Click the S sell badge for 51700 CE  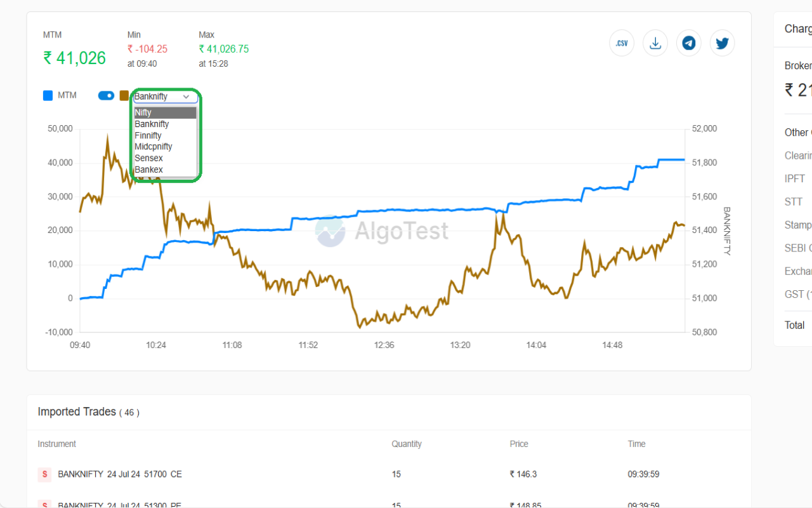(x=44, y=474)
